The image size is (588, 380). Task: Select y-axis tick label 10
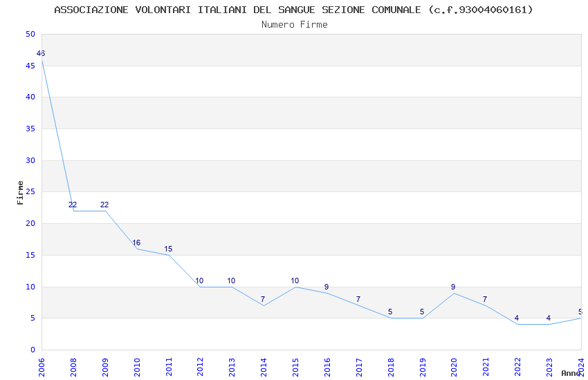pos(30,287)
